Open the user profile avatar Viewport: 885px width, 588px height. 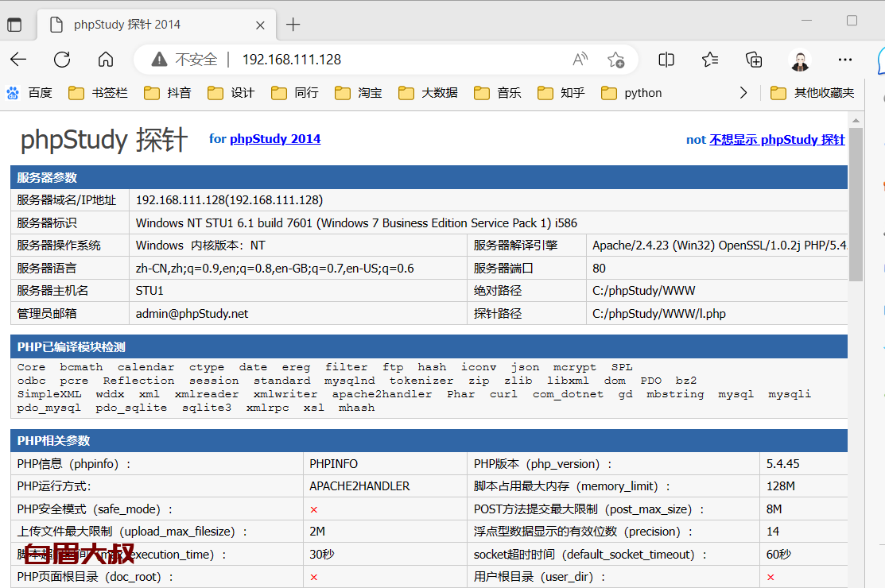pos(800,60)
